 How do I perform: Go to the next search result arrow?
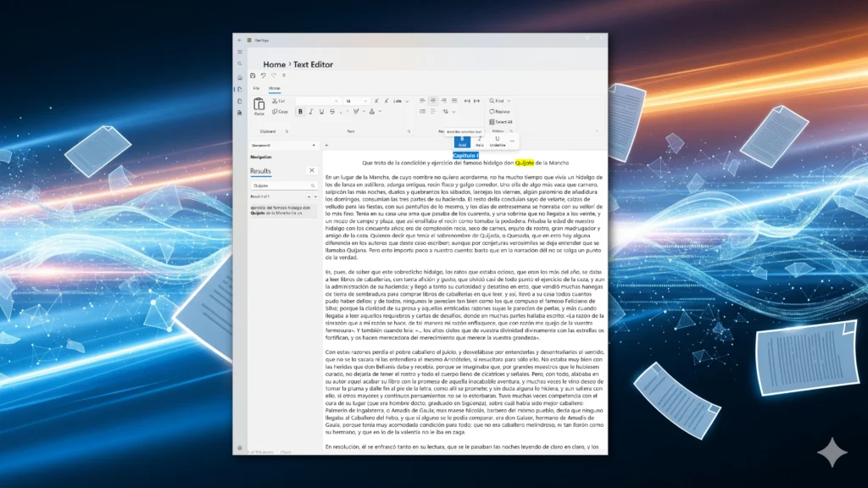(x=315, y=197)
